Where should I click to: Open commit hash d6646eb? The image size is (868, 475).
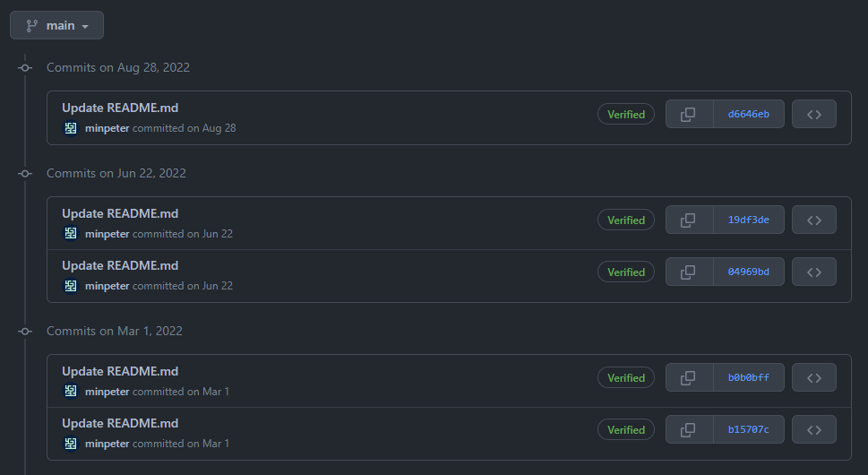[749, 115]
